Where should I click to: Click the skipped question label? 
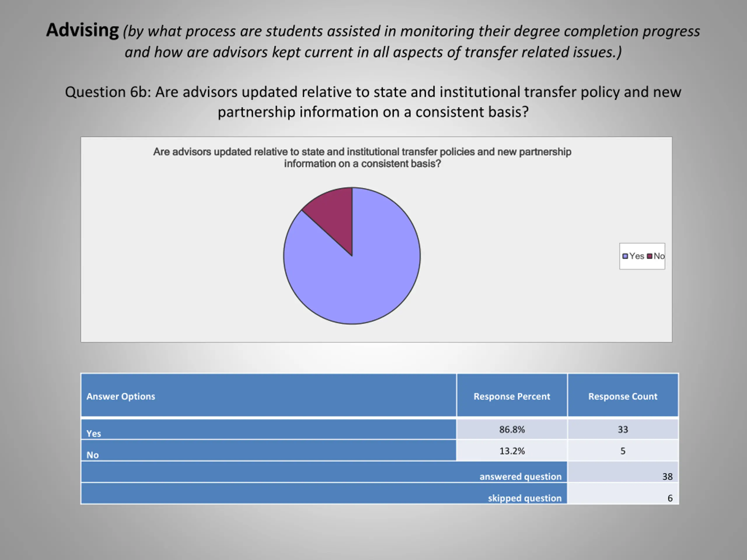(524, 498)
